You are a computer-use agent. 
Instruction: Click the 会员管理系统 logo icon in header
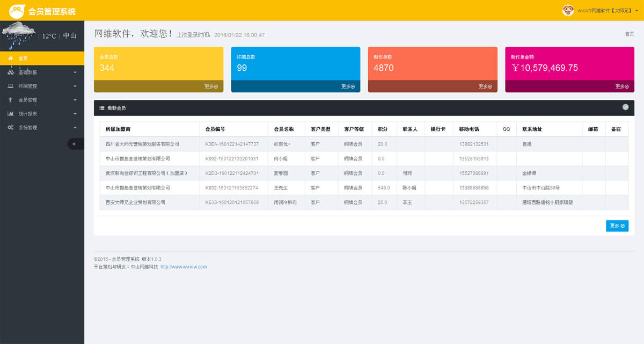point(17,11)
